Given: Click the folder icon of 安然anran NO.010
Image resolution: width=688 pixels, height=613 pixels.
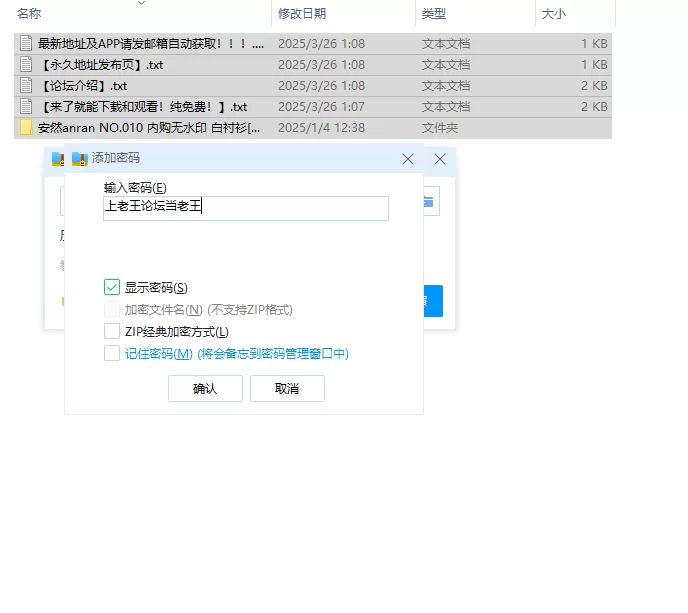Looking at the screenshot, I should point(26,128).
